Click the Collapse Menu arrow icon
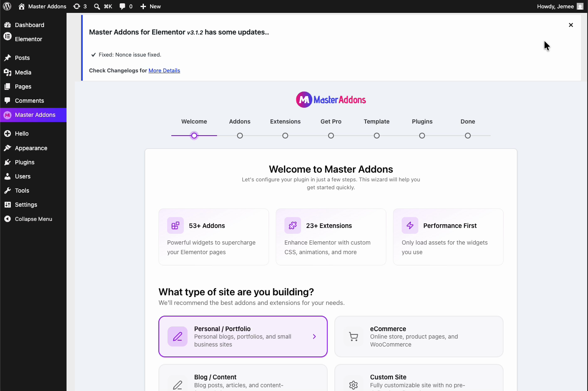Image resolution: width=588 pixels, height=391 pixels. click(x=7, y=219)
